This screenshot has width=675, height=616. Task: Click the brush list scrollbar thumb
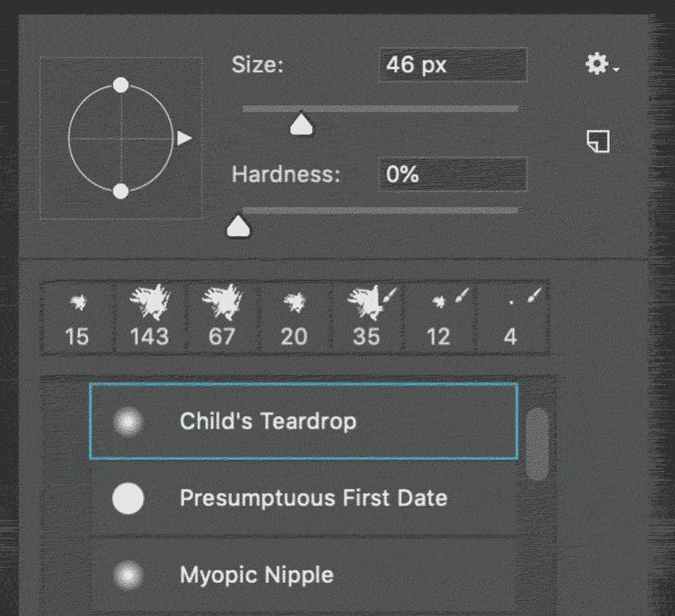[537, 444]
